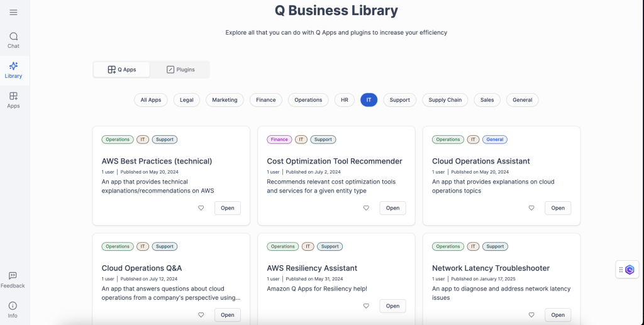The width and height of the screenshot is (644, 325).
Task: Click the AWS Resiliency Assistant title
Action: pos(312,268)
